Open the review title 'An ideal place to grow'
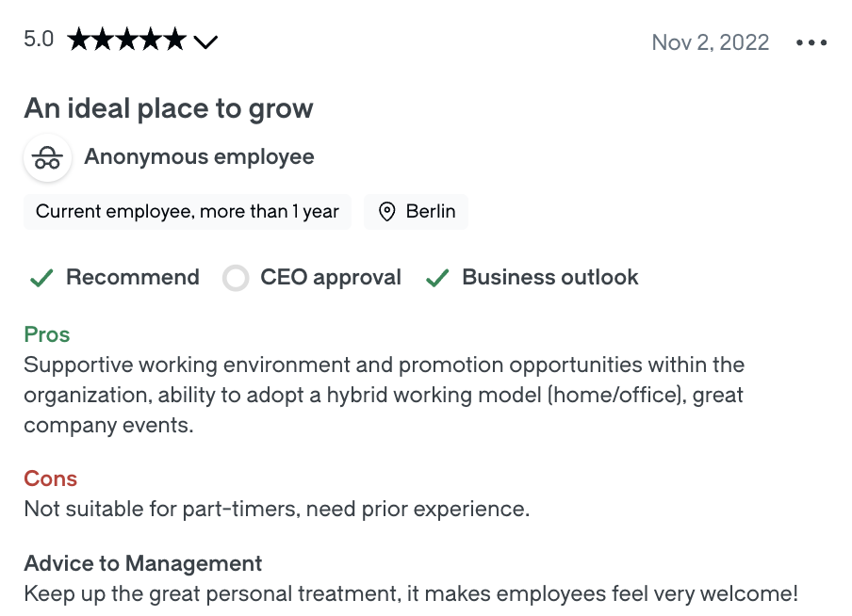Screen dimensions: 852x616 pyautogui.click(x=169, y=108)
